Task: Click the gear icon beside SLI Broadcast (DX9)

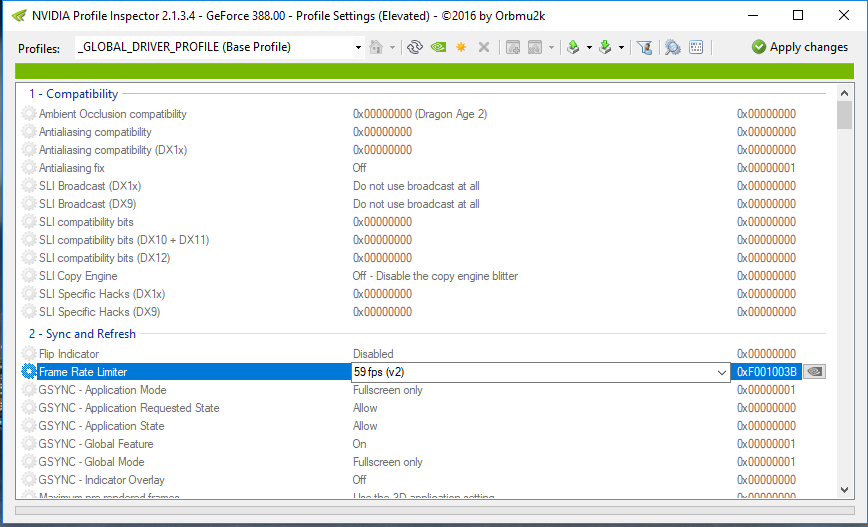Action: click(x=29, y=204)
